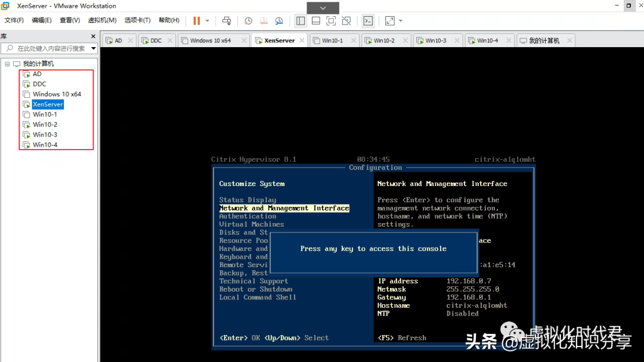
Task: Close the XenServer tab
Action: (x=302, y=41)
